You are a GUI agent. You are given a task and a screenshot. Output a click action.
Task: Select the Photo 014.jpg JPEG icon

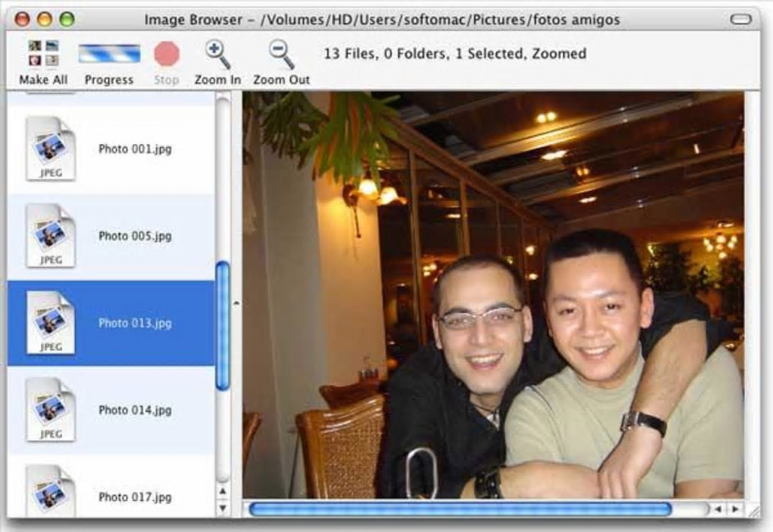pos(50,410)
